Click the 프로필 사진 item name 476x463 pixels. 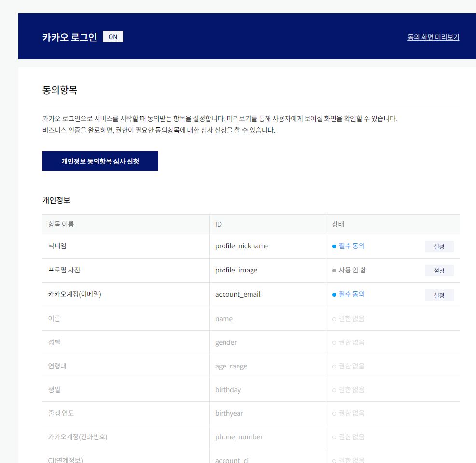[x=64, y=270]
